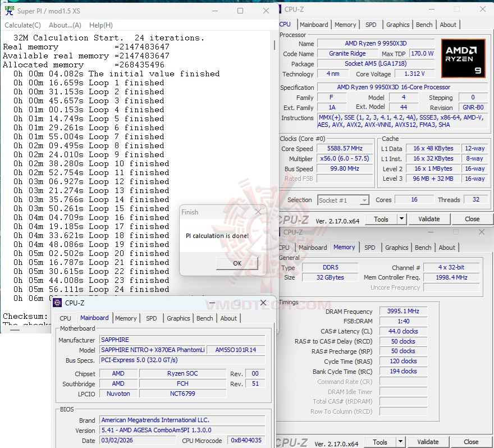Click the memory Size value 32 GBytes
The height and width of the screenshot is (448, 494).
point(330,277)
